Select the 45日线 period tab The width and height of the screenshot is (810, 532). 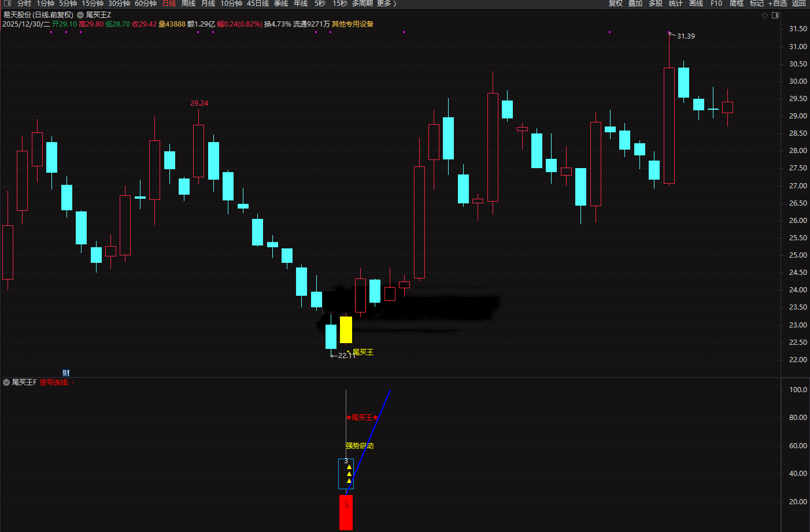coord(258,3)
